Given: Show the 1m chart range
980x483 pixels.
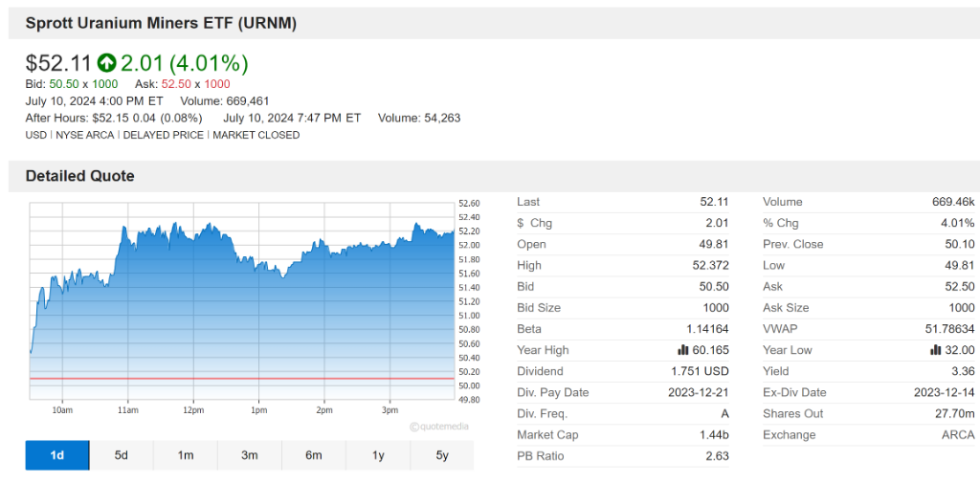Looking at the screenshot, I should [x=186, y=455].
